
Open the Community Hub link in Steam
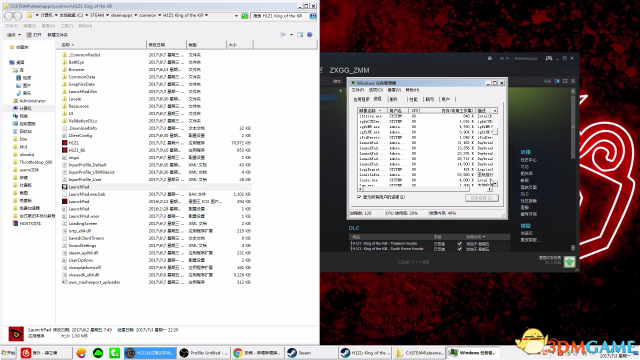point(529,160)
